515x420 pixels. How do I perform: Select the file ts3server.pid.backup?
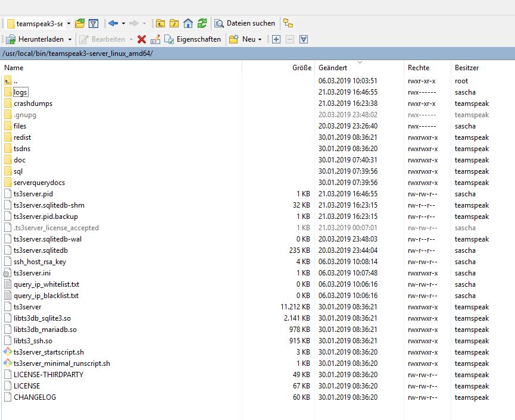[46, 217]
